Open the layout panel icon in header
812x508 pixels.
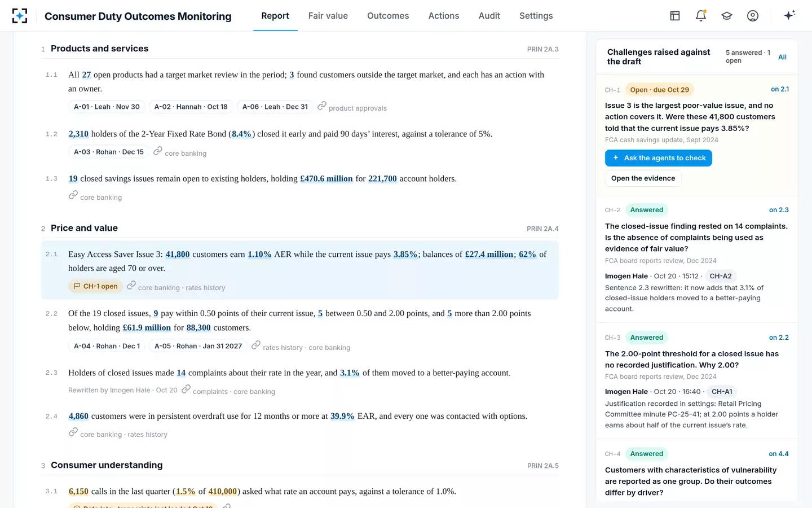[675, 16]
